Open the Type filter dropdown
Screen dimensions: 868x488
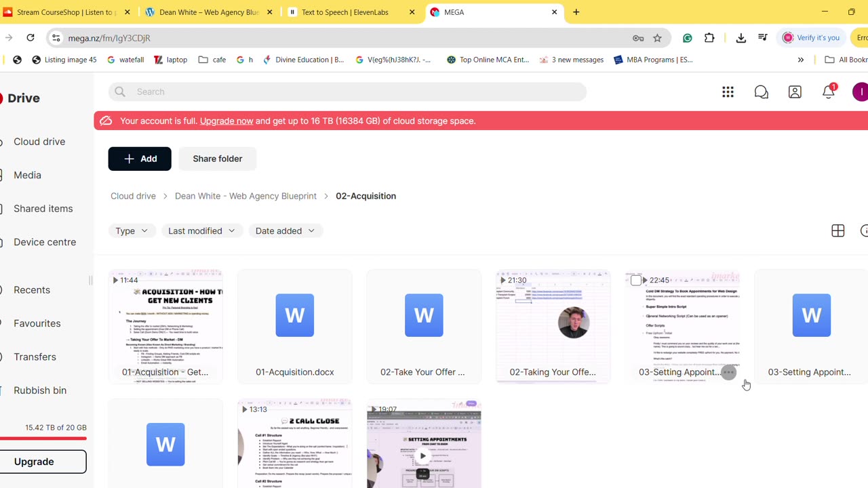pos(132,231)
